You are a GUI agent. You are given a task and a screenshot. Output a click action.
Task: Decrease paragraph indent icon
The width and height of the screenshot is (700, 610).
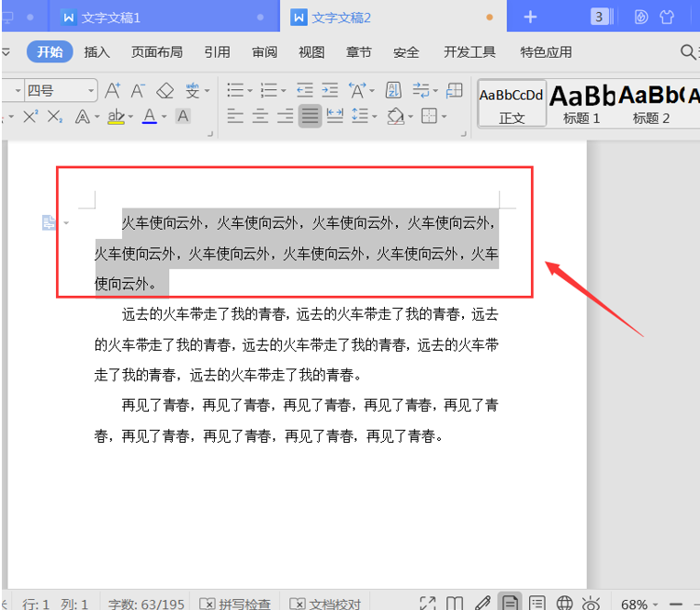click(x=305, y=91)
